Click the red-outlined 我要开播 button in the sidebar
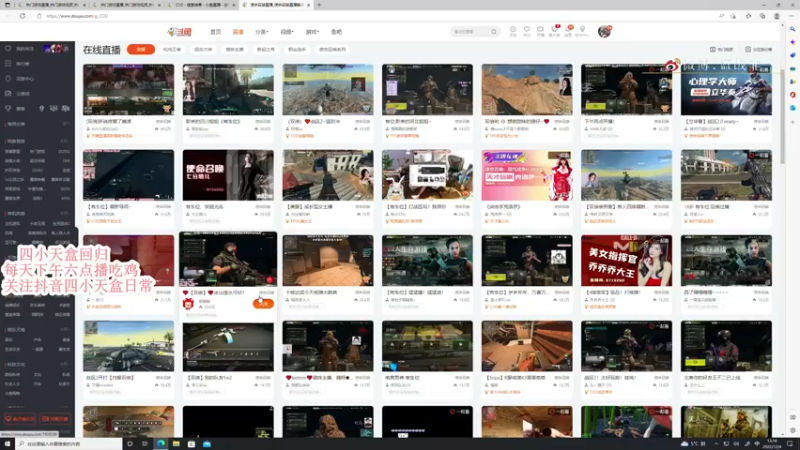The image size is (800, 450). pos(55,419)
